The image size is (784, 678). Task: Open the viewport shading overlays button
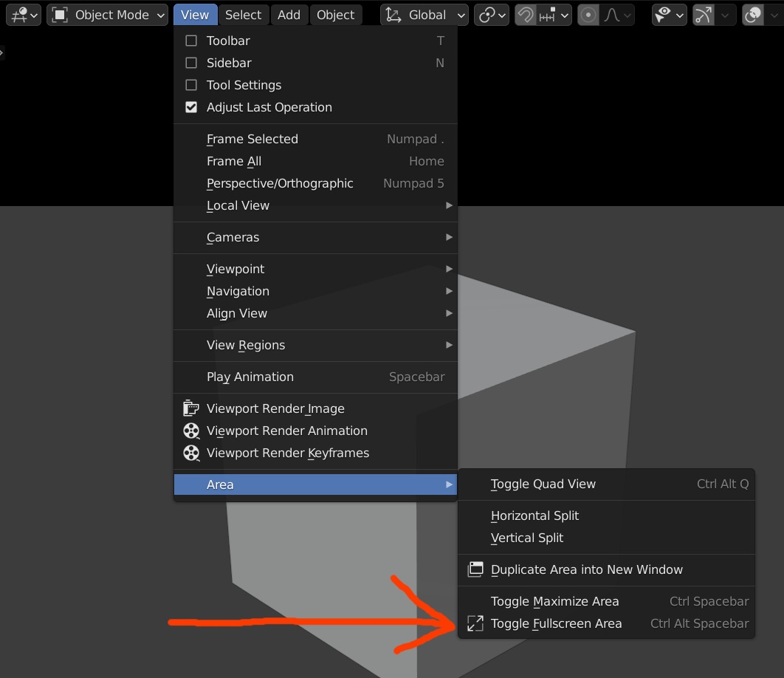(752, 15)
